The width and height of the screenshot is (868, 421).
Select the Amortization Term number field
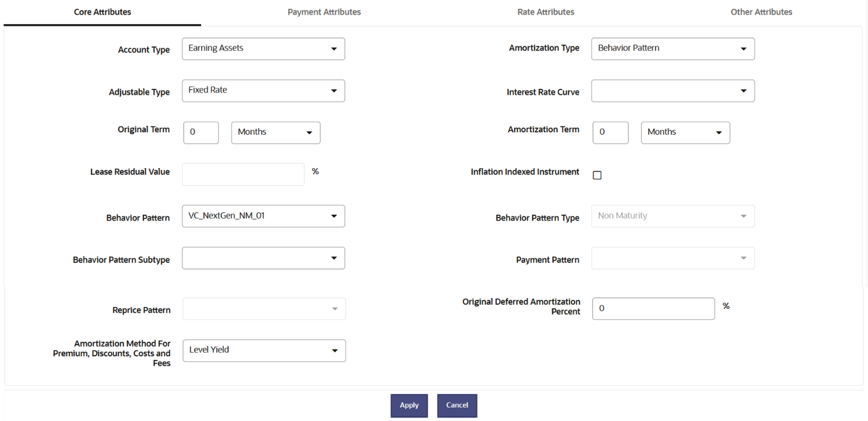tap(610, 132)
